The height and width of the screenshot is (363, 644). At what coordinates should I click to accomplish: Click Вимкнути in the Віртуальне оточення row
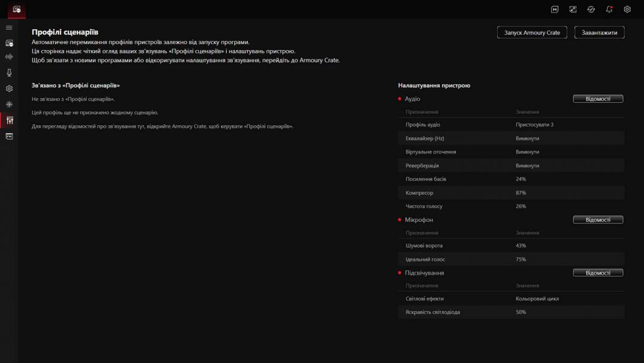point(527,152)
